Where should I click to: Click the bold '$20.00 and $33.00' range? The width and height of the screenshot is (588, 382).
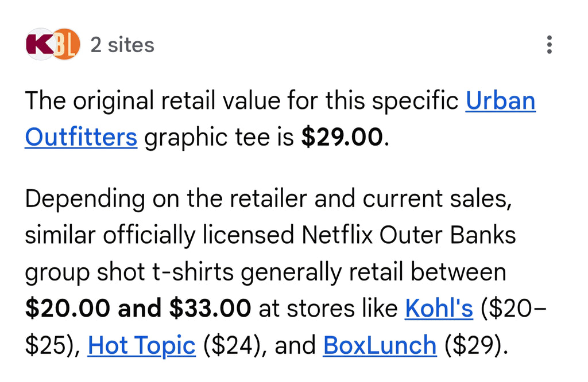tap(138, 309)
